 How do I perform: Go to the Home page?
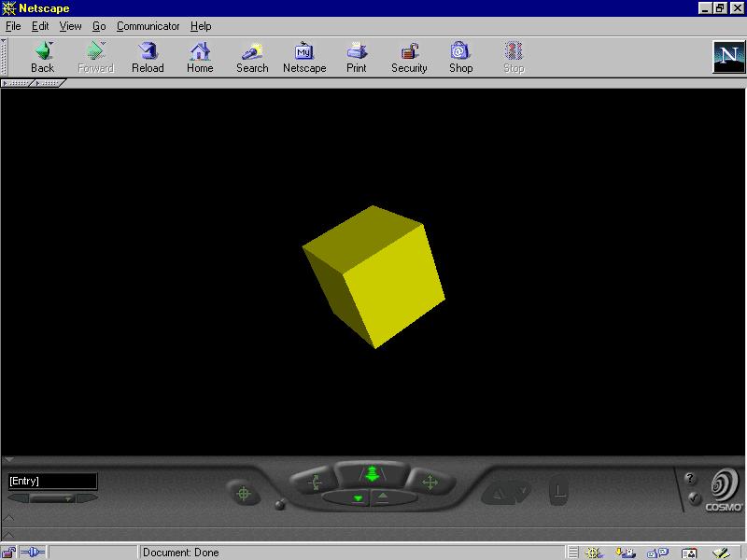click(x=200, y=58)
